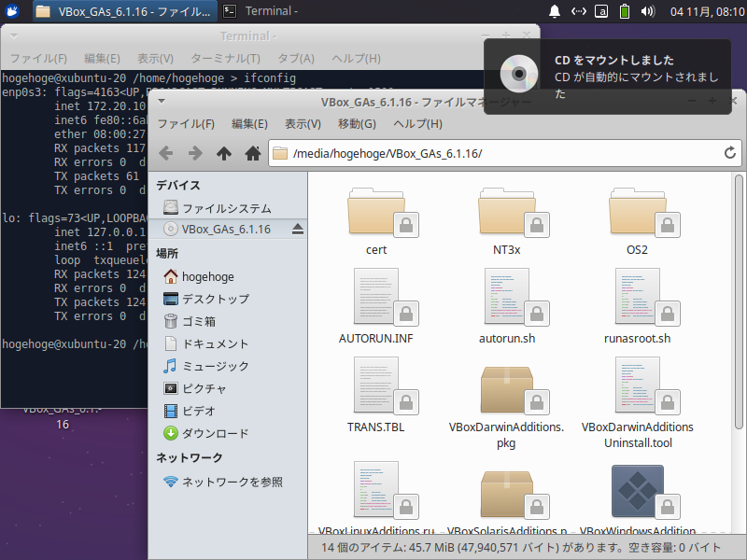The image size is (747, 560).
Task: Select the VBoxWindowsAdditions executable icon
Action: pyautogui.click(x=637, y=492)
